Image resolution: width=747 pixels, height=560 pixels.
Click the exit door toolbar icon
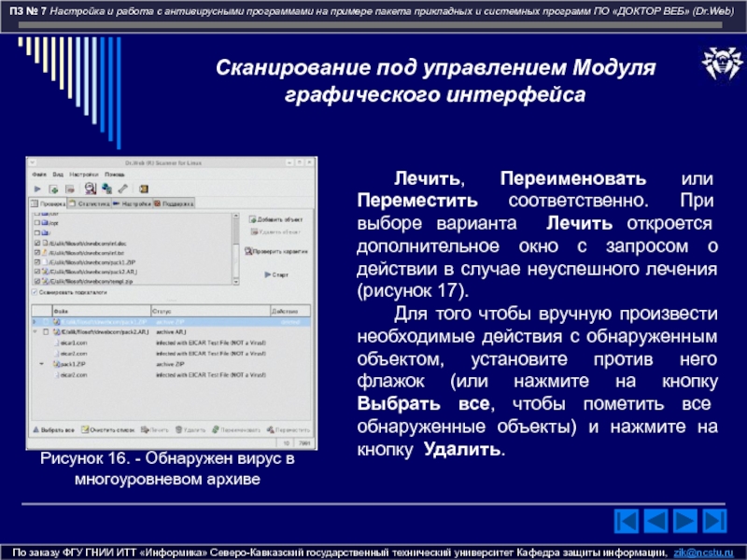pos(144,189)
